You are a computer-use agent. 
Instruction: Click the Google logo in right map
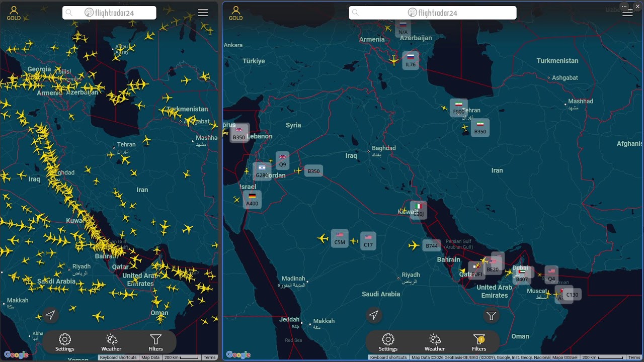pyautogui.click(x=238, y=355)
